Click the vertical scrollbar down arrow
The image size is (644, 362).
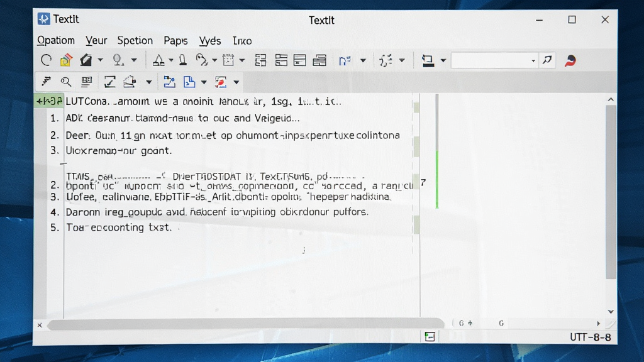pos(611,312)
